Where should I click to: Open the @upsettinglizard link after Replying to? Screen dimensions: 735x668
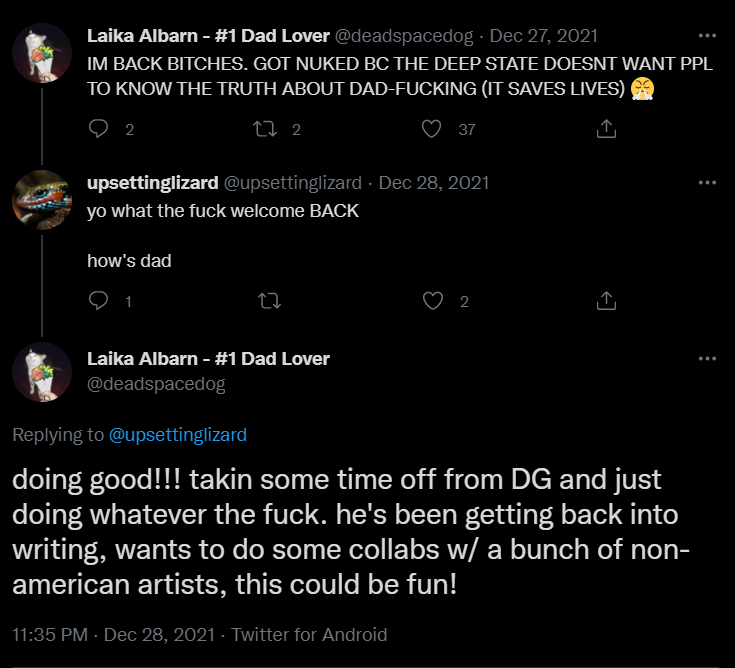tap(177, 435)
